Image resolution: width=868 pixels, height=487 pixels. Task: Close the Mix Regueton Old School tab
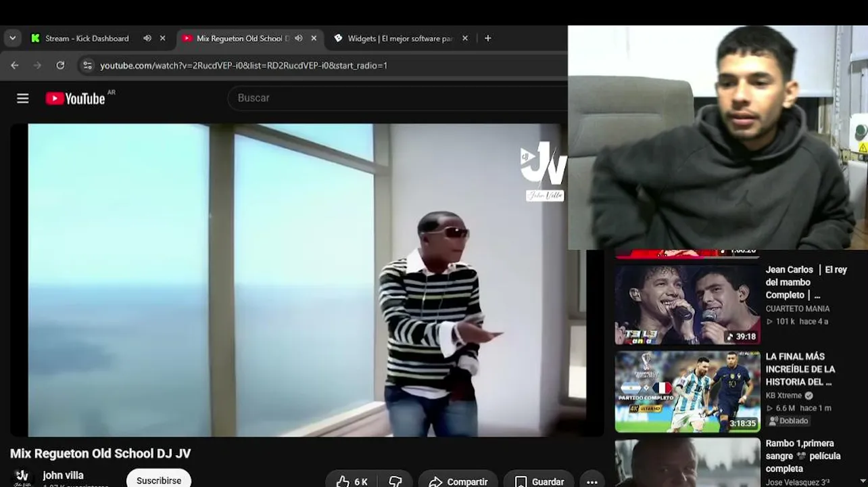coord(314,39)
